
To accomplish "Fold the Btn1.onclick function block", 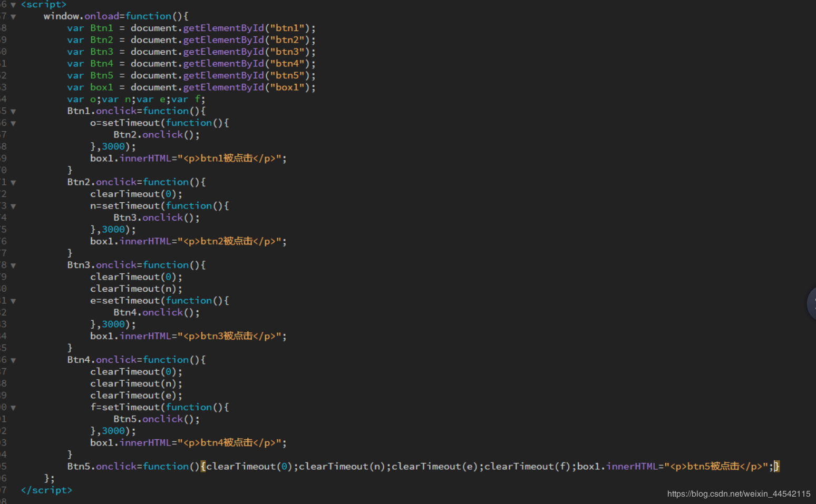I will pos(13,112).
